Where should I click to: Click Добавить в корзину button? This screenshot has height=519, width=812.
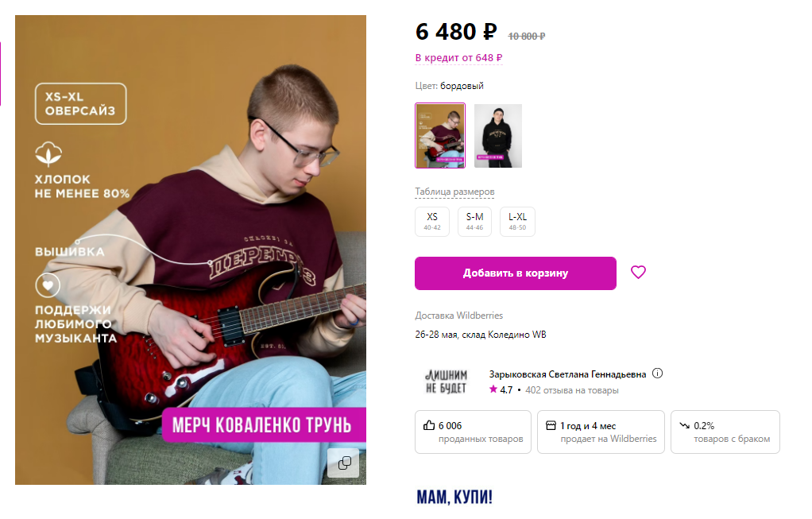click(516, 273)
